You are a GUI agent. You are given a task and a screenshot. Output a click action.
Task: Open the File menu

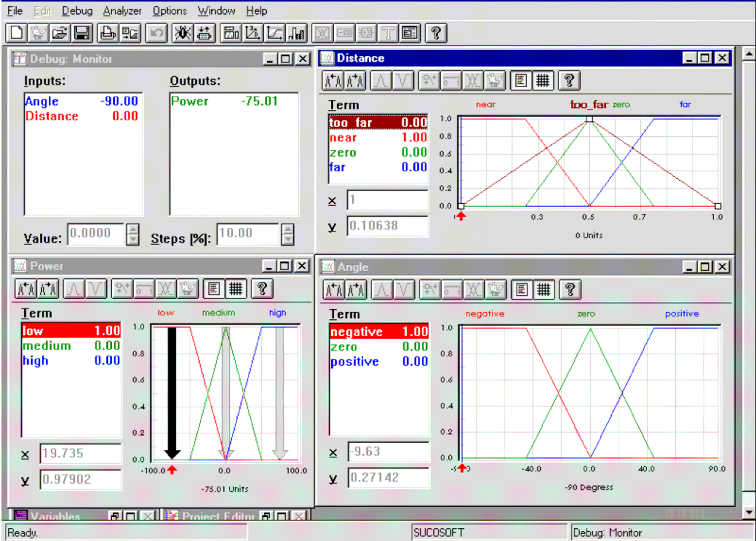point(15,10)
